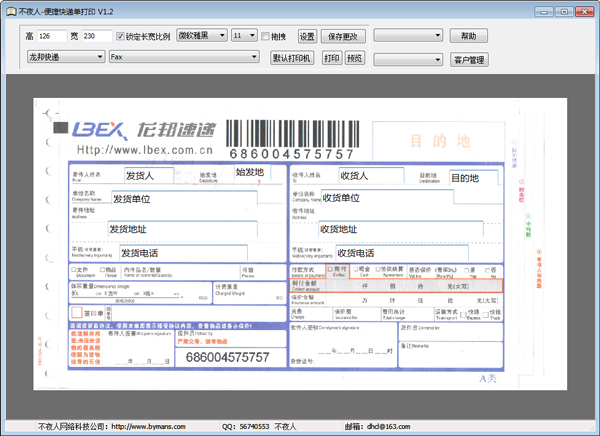600x436 pixels.
Task: Click the width input field showing 230
Action: 97,36
